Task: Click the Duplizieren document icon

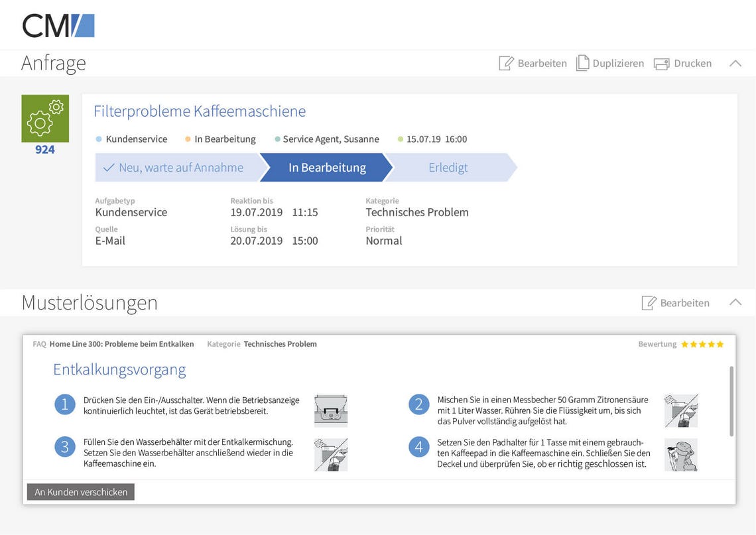Action: 582,63
